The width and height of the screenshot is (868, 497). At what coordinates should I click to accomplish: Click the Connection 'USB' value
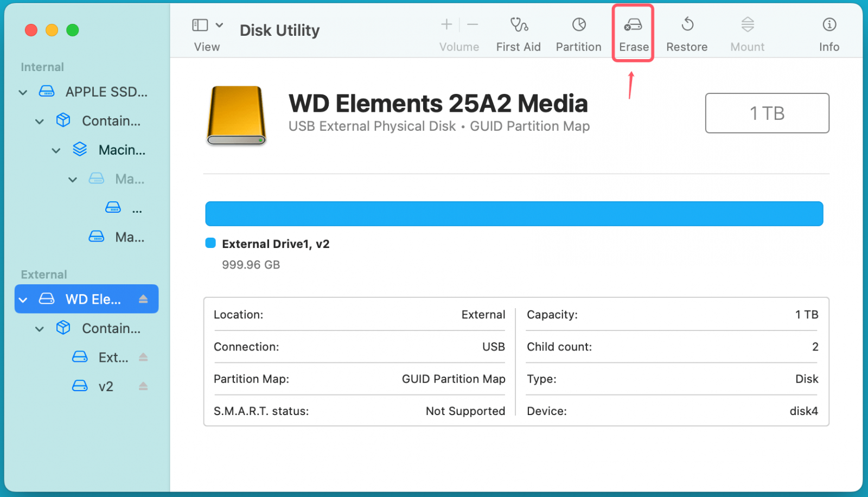click(x=493, y=347)
